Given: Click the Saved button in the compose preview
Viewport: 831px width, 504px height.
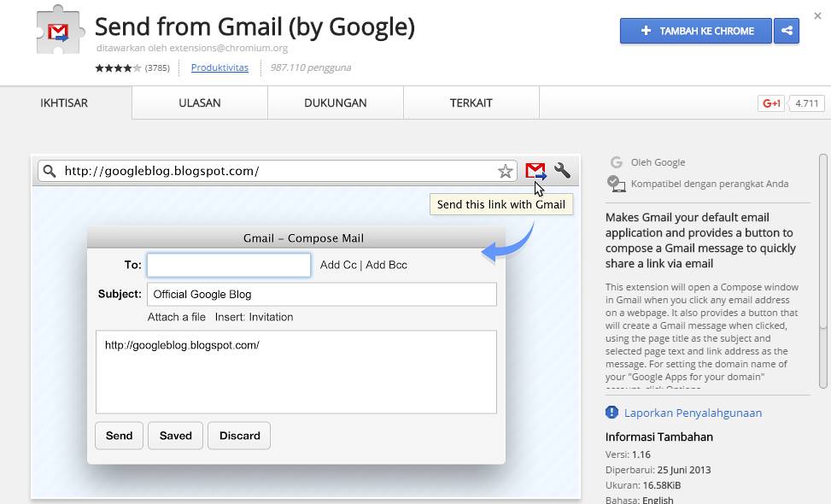Looking at the screenshot, I should click(175, 436).
